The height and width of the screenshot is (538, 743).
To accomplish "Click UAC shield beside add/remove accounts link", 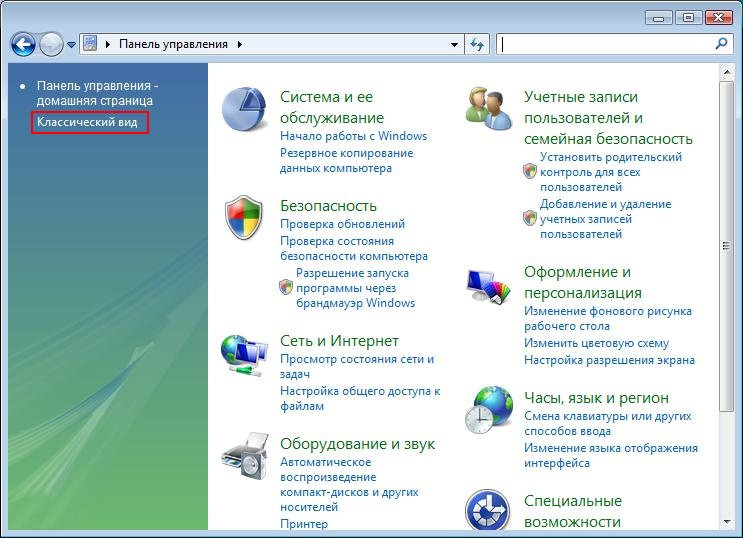I will click(x=530, y=218).
